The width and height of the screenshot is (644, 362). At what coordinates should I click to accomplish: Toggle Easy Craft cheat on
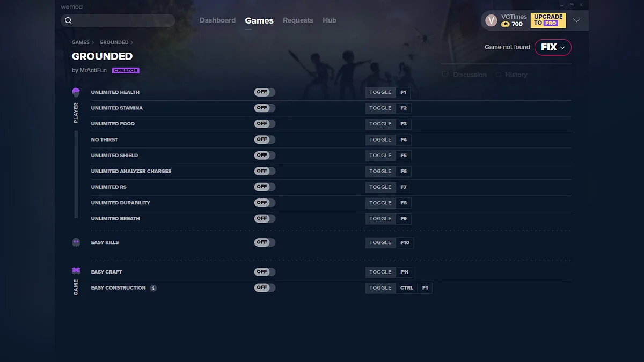(x=265, y=272)
